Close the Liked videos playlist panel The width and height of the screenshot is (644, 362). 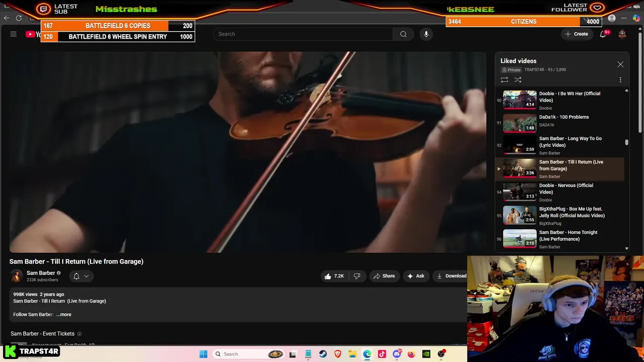click(620, 64)
